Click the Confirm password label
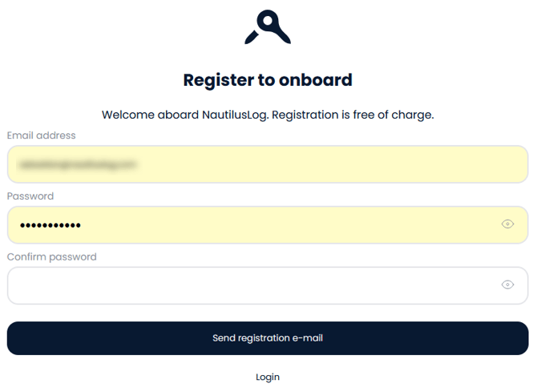 click(x=52, y=257)
